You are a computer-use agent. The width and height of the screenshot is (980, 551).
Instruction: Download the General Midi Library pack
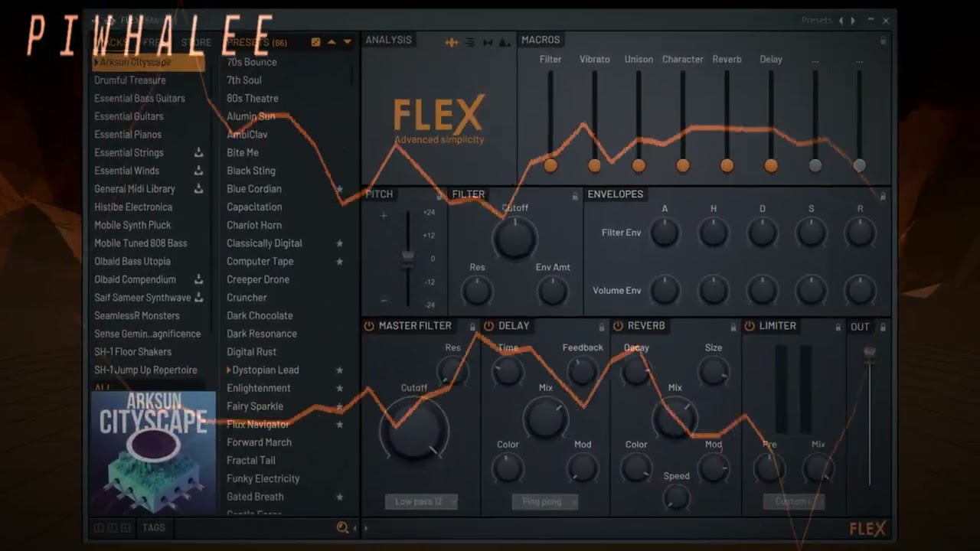click(198, 188)
